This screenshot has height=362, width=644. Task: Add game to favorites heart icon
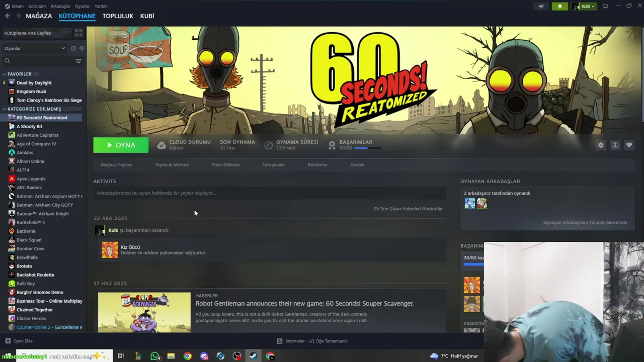(629, 145)
